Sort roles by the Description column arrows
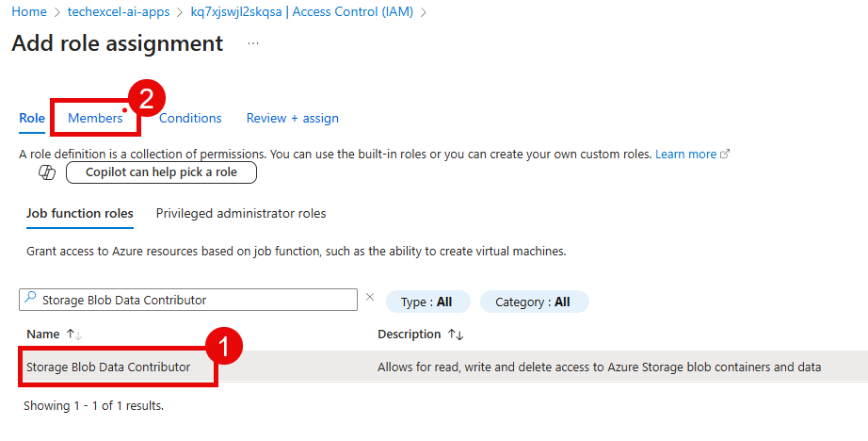Image resolution: width=868 pixels, height=441 pixels. [x=456, y=335]
